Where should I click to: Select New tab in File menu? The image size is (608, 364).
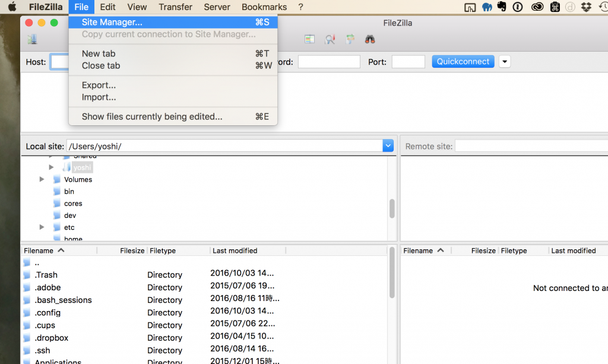(173, 53)
